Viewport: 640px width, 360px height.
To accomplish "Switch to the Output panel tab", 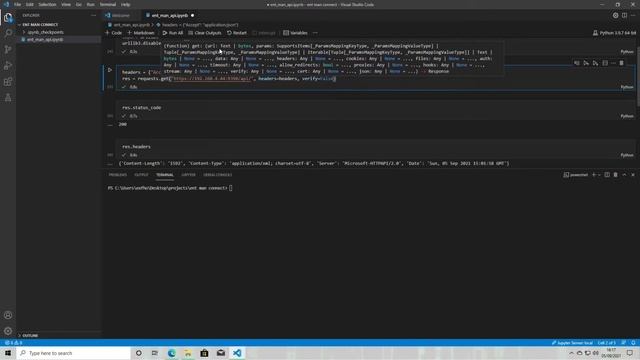I will [x=141, y=175].
